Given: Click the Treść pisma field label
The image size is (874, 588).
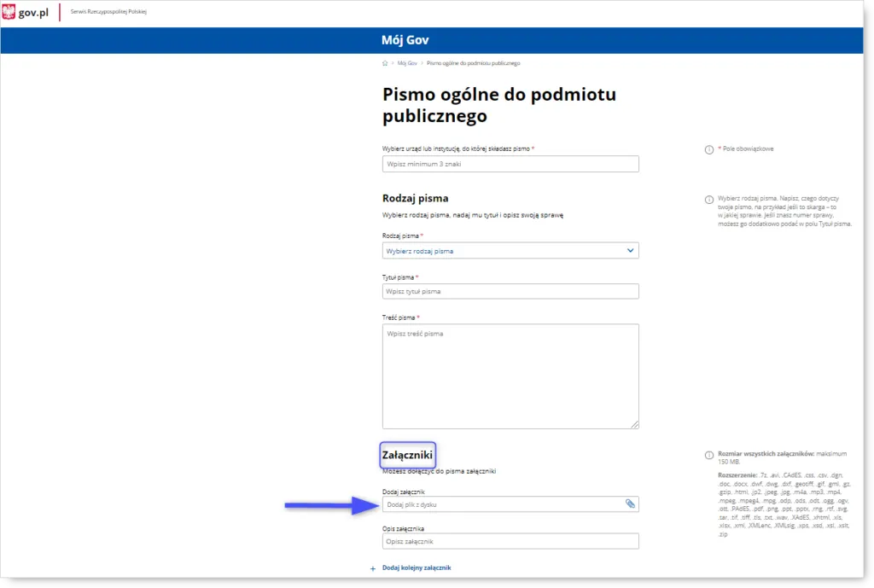Looking at the screenshot, I should 401,317.
